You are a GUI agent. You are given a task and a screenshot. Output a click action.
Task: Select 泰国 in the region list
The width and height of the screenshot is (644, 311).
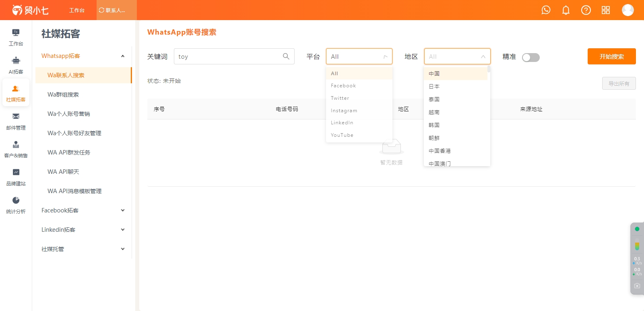[x=456, y=99]
